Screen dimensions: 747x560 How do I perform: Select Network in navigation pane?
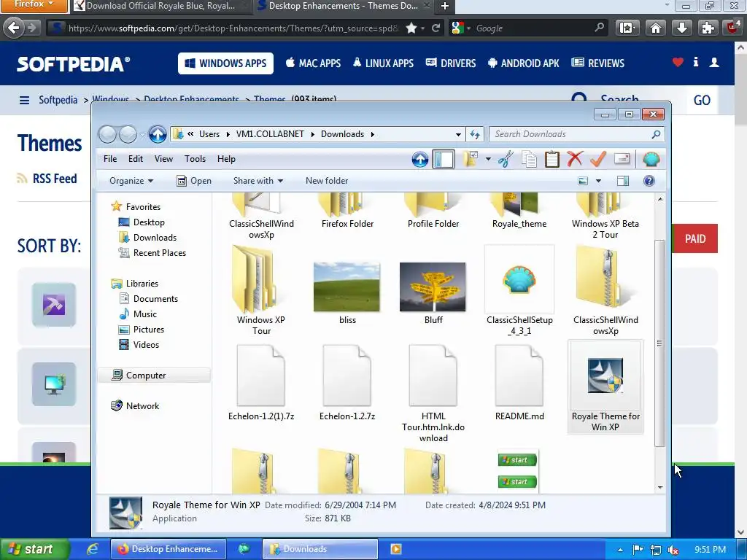tap(142, 406)
